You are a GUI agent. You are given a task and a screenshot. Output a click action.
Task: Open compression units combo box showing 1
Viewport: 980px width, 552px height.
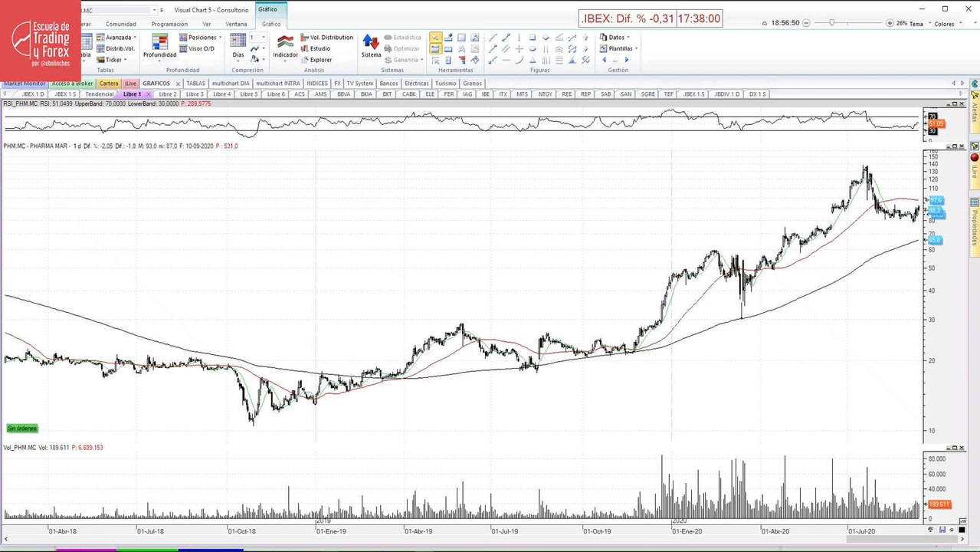tap(257, 37)
